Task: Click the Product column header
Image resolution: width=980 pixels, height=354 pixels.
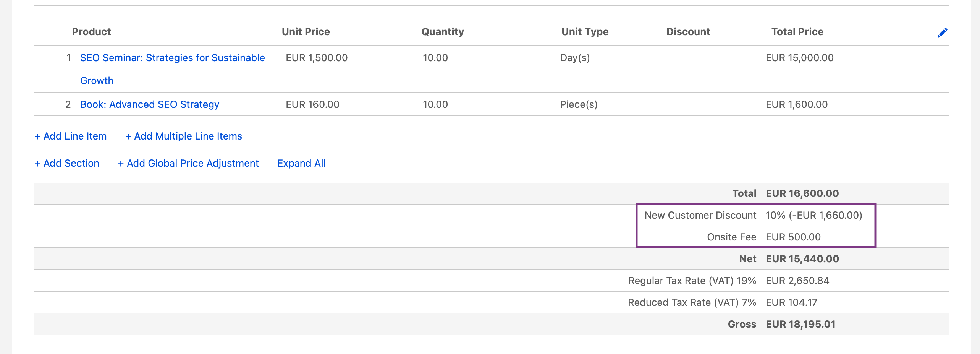Action: click(x=91, y=32)
